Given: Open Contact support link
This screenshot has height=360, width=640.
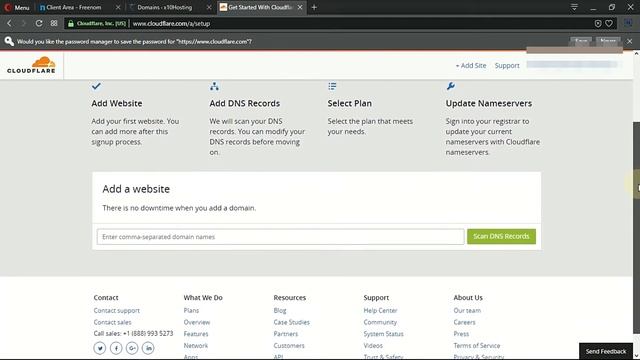Looking at the screenshot, I should click(x=117, y=311).
